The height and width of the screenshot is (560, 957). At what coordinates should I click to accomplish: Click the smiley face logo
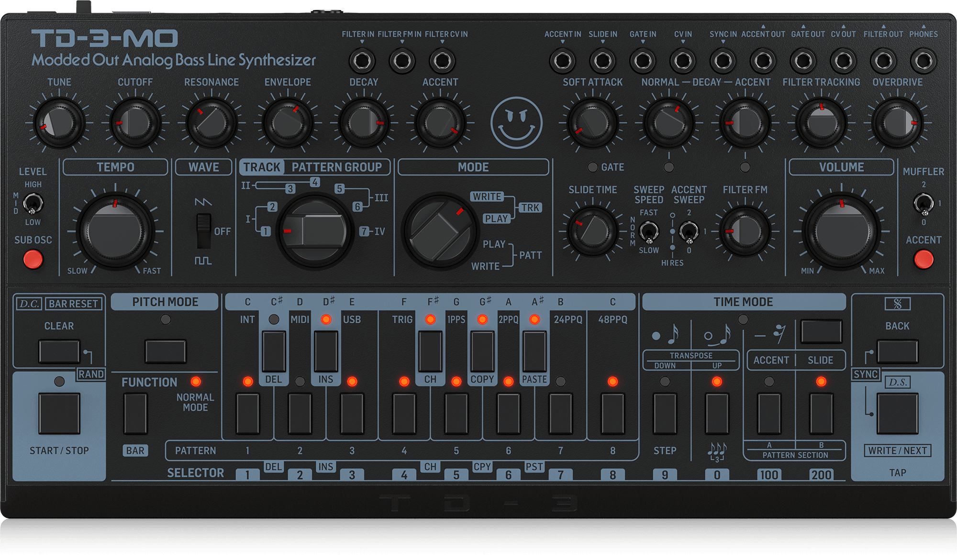516,122
